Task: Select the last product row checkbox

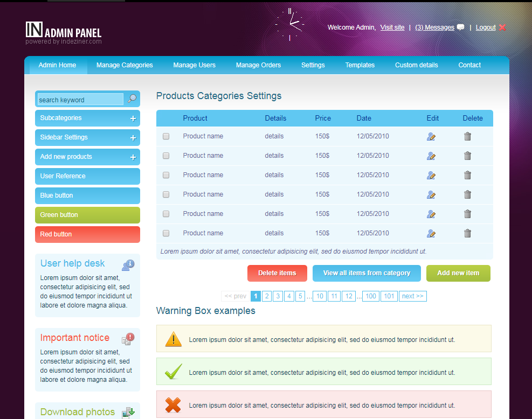Action: point(165,233)
